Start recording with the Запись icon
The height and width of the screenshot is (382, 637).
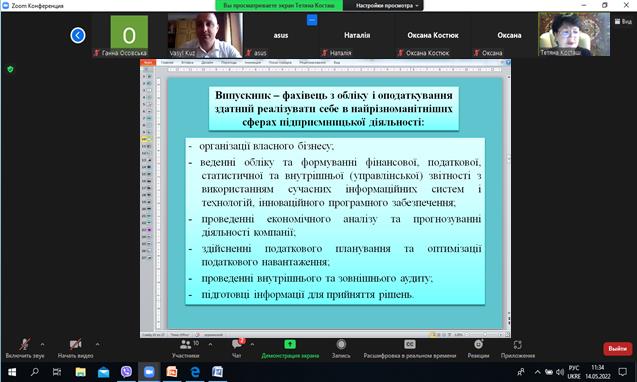click(341, 344)
